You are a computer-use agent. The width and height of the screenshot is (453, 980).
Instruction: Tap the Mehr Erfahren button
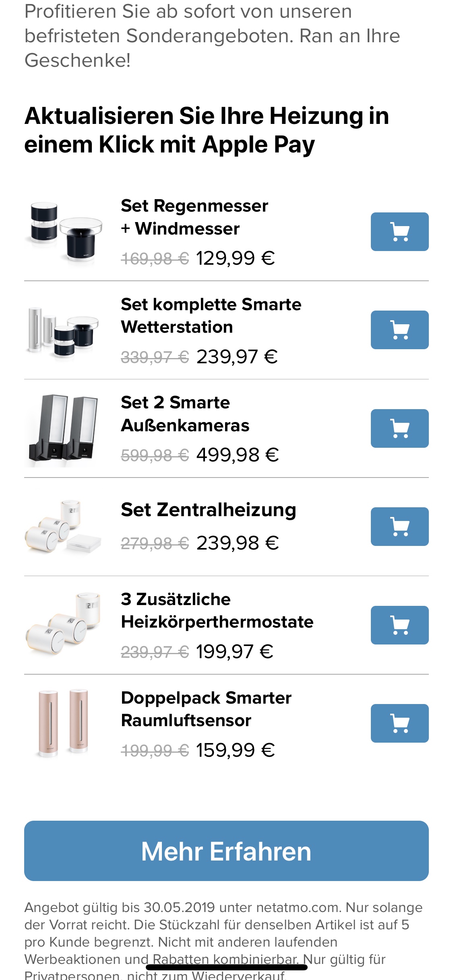(x=226, y=851)
